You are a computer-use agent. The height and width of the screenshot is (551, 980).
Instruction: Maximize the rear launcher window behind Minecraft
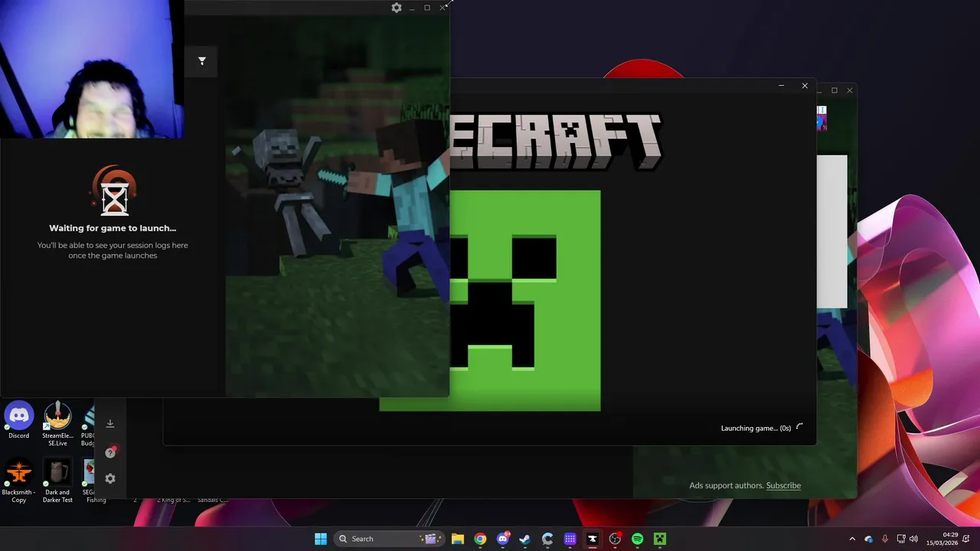(835, 90)
